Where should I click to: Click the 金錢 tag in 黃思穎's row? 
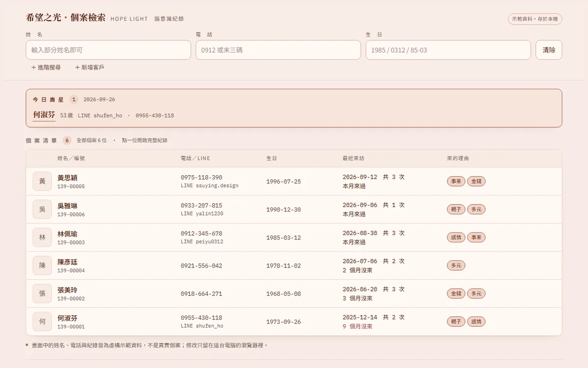(x=476, y=182)
